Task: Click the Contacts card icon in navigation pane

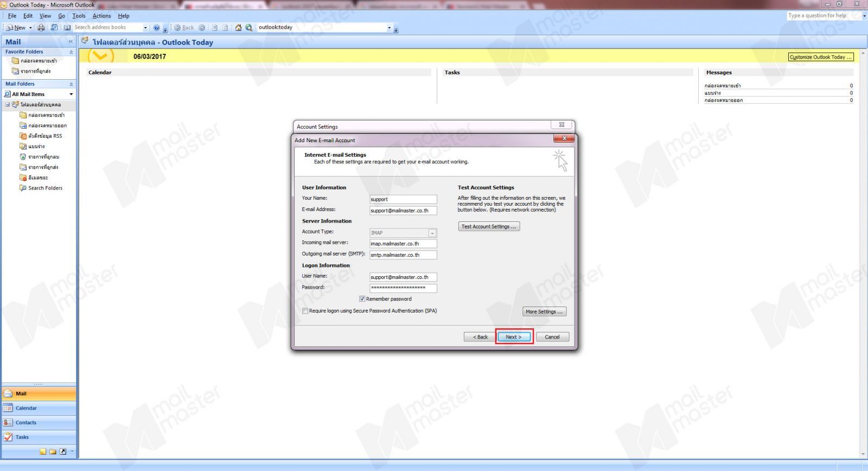Action: 8,422
